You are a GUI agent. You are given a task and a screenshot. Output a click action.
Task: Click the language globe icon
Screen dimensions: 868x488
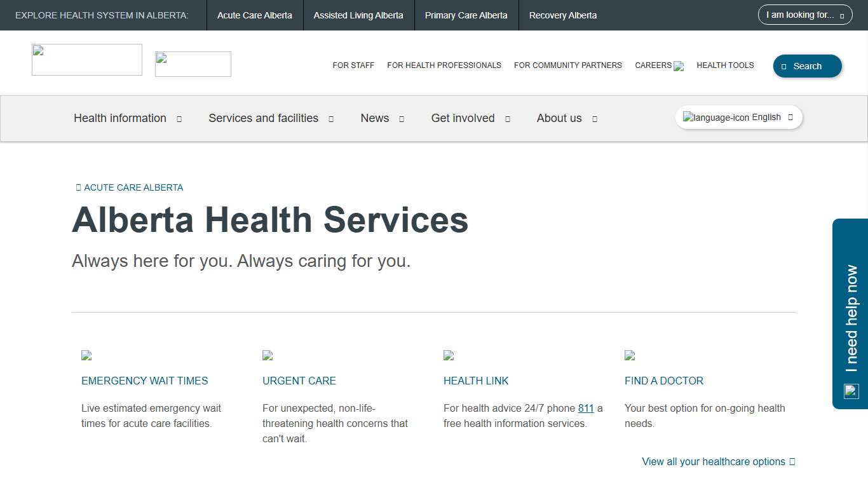coord(688,117)
